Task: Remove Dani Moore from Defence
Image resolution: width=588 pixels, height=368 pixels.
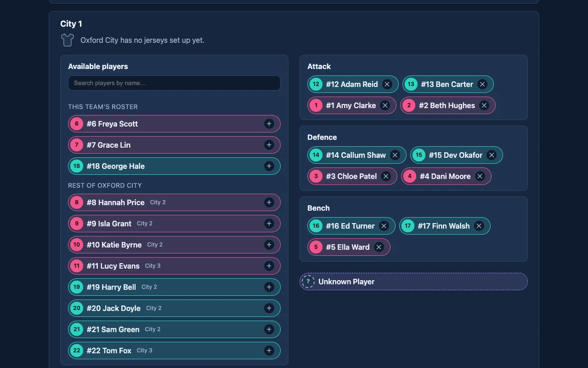Action: 480,176
